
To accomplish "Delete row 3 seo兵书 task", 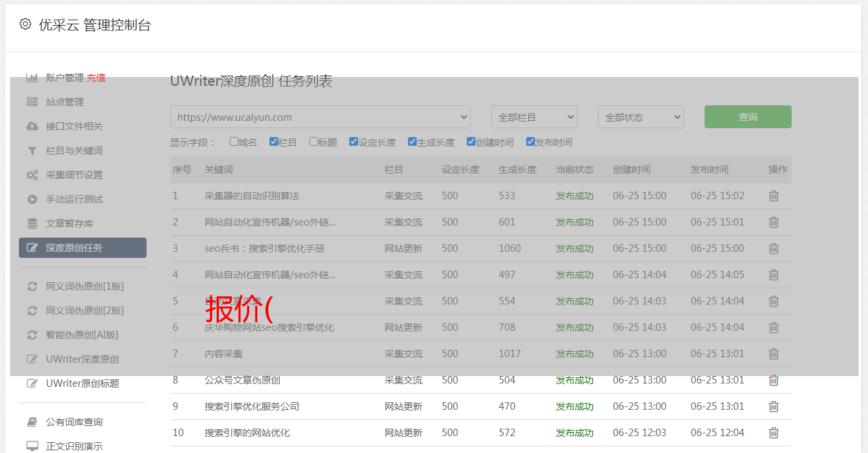I will 773,248.
